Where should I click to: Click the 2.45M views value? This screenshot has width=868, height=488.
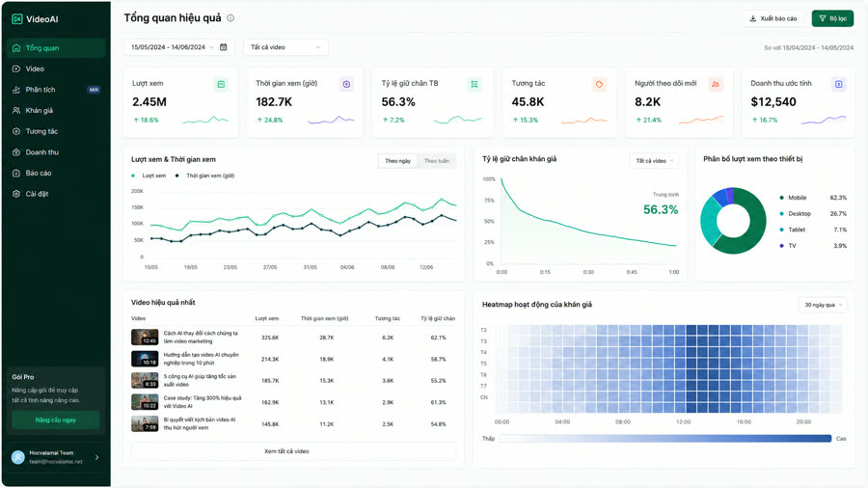click(x=149, y=102)
